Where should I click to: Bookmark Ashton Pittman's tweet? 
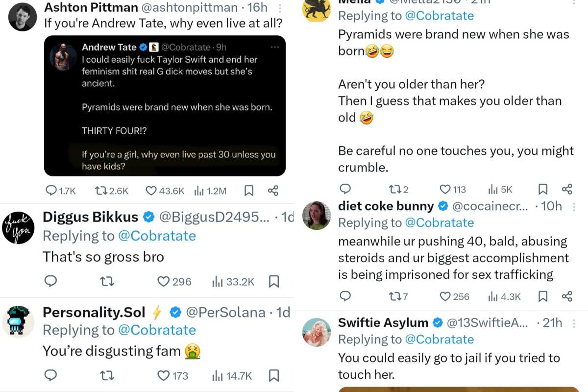(x=249, y=191)
